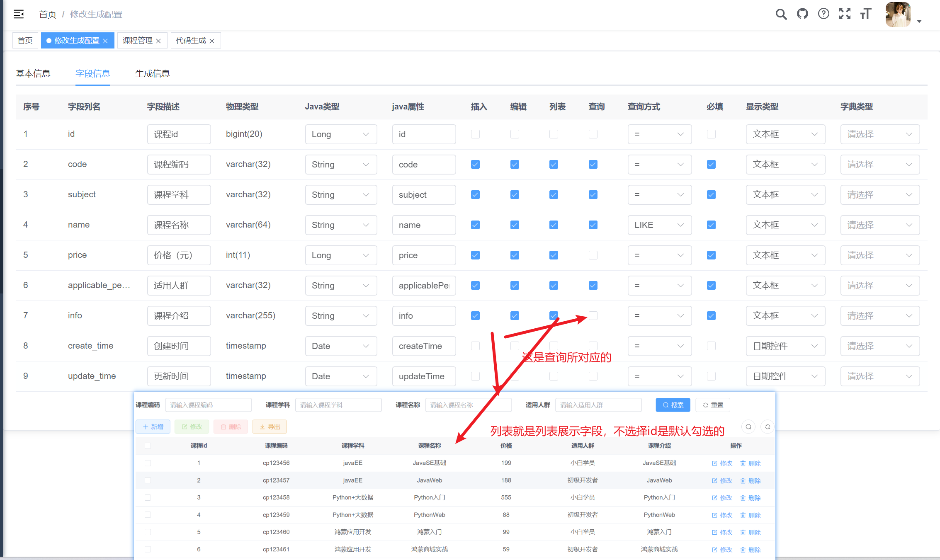Click the help question-mark icon

coord(823,14)
